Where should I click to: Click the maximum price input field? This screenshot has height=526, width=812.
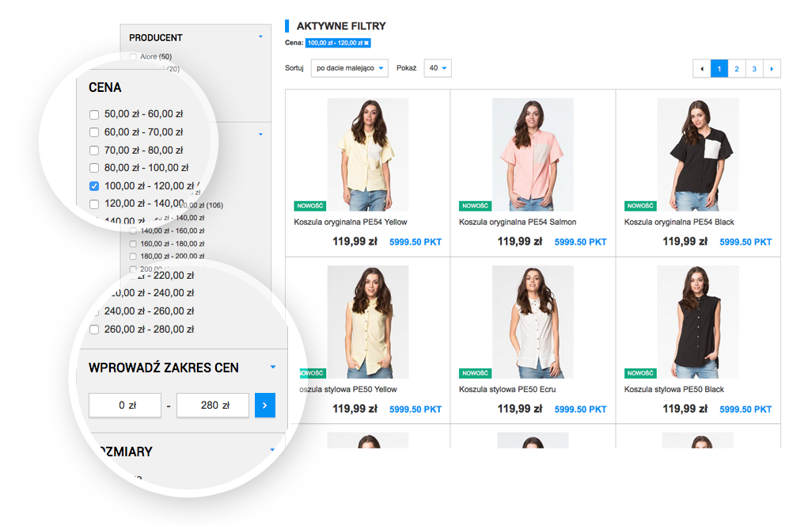(213, 406)
